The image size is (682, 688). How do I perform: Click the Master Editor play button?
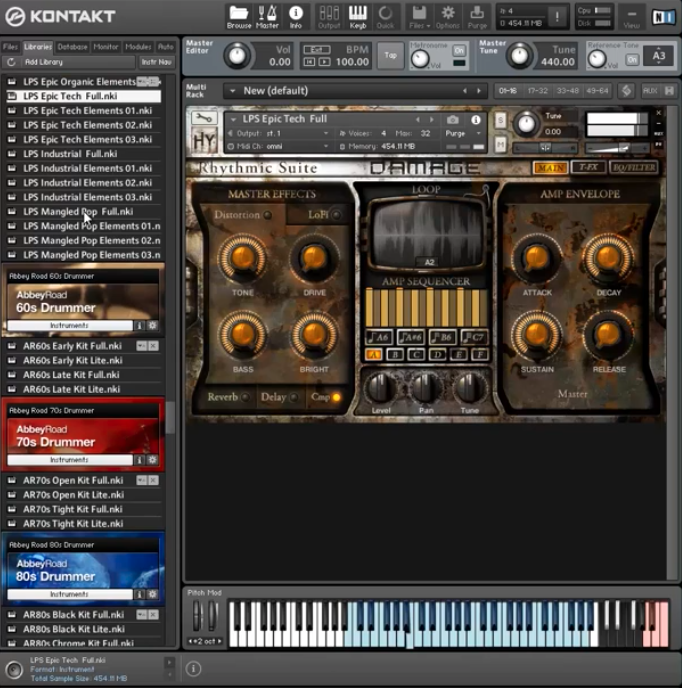click(x=325, y=62)
